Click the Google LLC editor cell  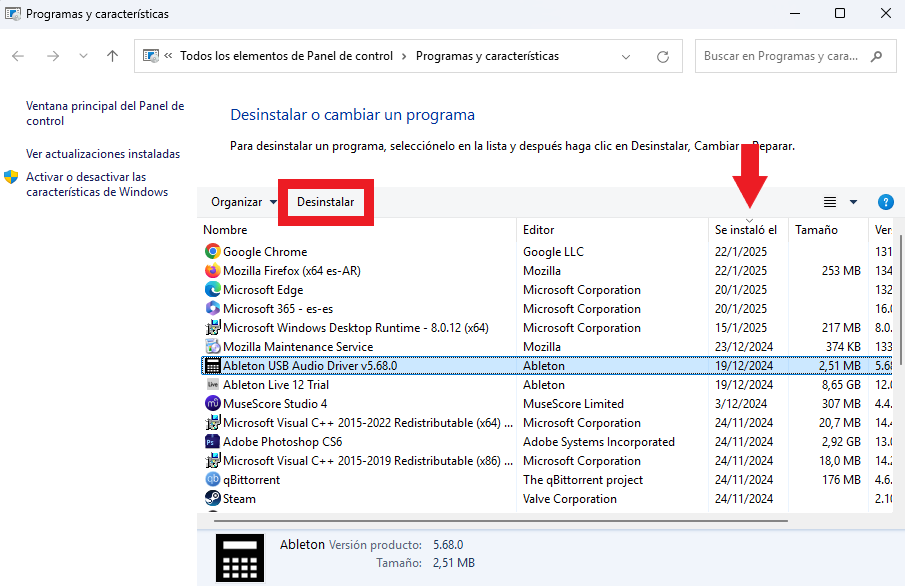click(x=553, y=252)
